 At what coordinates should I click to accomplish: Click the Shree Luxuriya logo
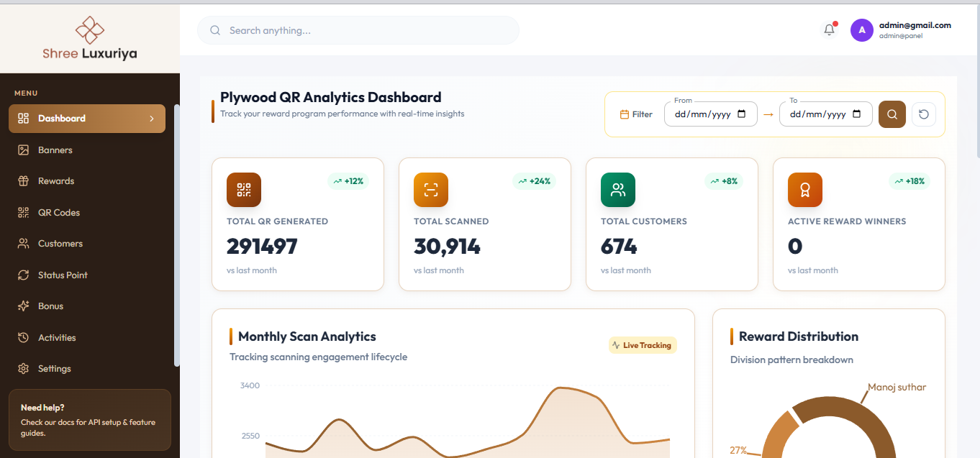[x=90, y=37]
